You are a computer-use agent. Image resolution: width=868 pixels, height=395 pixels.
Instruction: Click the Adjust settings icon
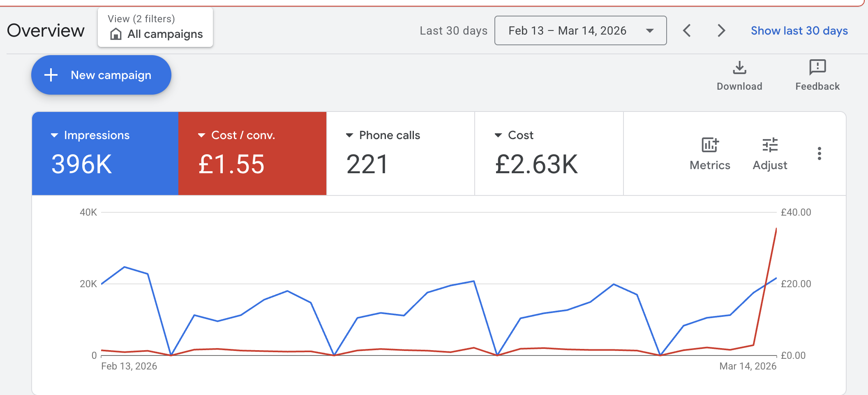coord(770,145)
